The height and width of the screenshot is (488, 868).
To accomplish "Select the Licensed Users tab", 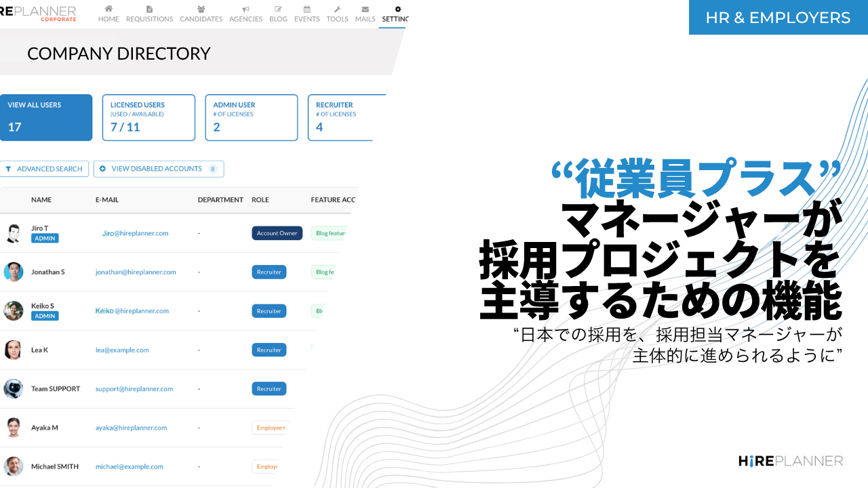I will pos(149,117).
